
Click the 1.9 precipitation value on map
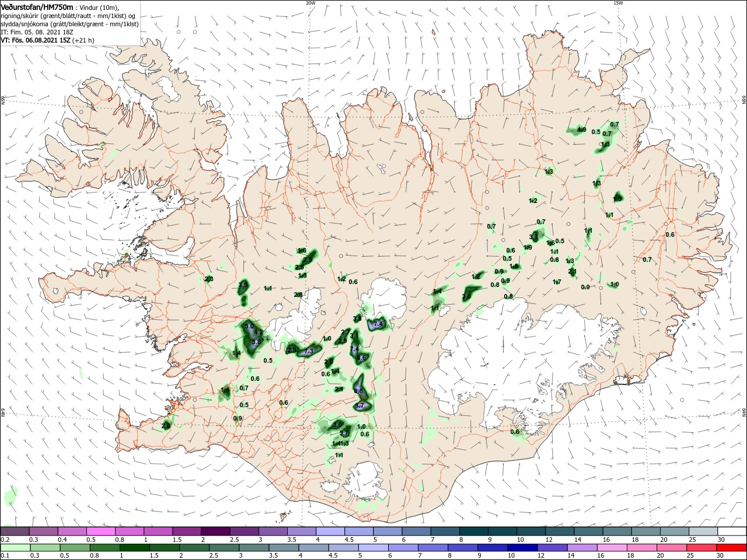tap(528, 248)
